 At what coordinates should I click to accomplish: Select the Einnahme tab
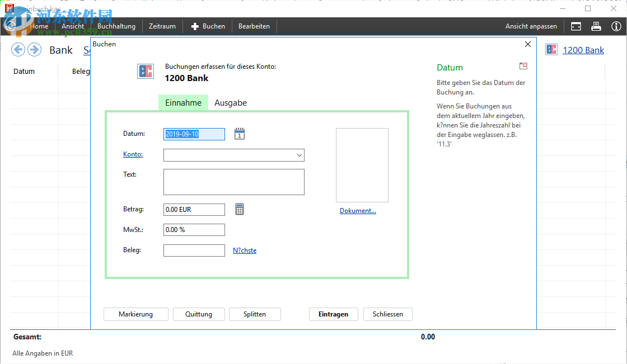click(x=183, y=103)
